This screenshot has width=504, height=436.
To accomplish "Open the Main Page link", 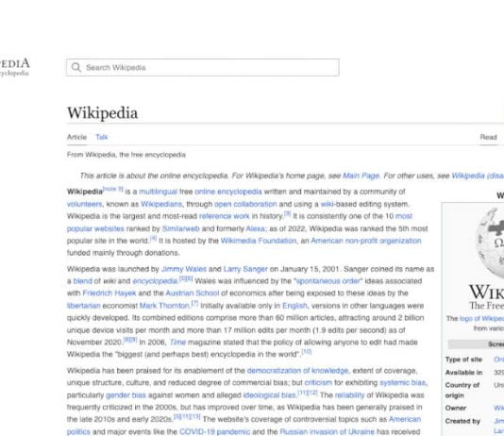I will coord(361,176).
